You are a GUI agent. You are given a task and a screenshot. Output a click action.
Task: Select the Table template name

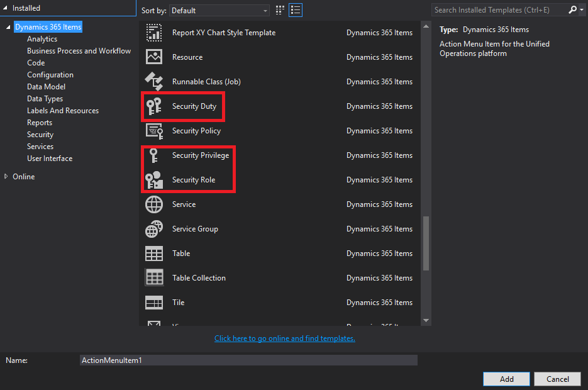coord(181,253)
